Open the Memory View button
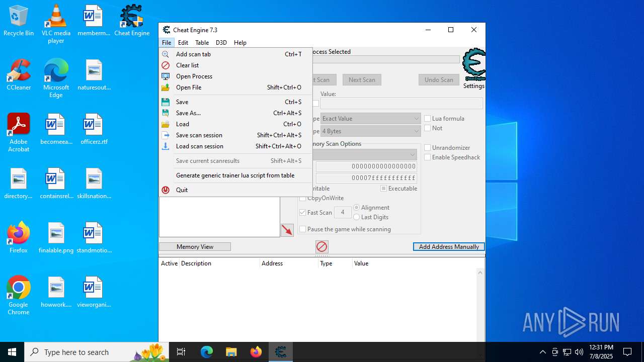The image size is (644, 362). 195,247
